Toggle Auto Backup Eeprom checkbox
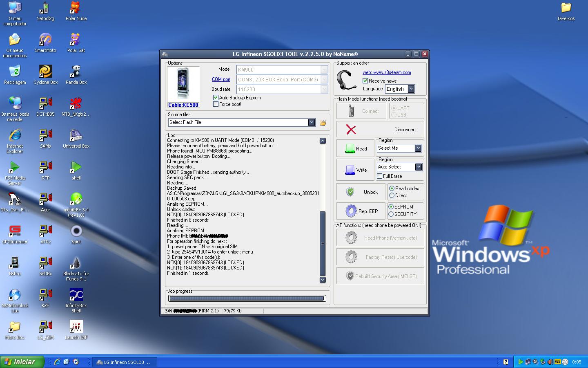Viewport: 588px width, 368px height. [x=216, y=98]
